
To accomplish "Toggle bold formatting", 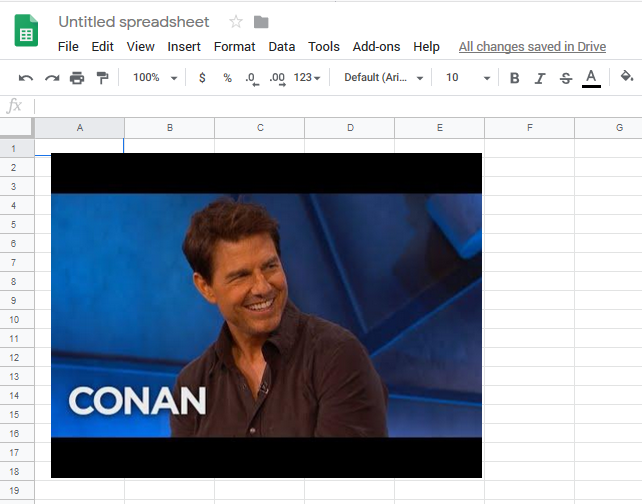I will pyautogui.click(x=514, y=78).
